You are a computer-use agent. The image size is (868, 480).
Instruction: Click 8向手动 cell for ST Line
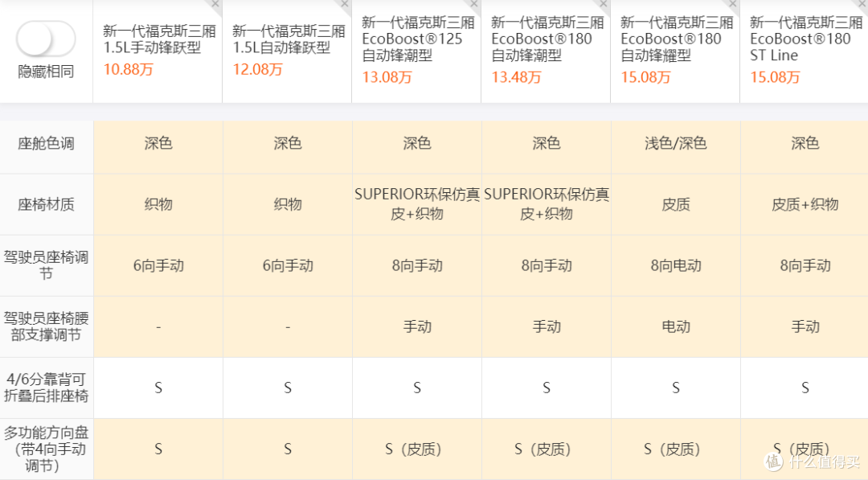click(805, 266)
